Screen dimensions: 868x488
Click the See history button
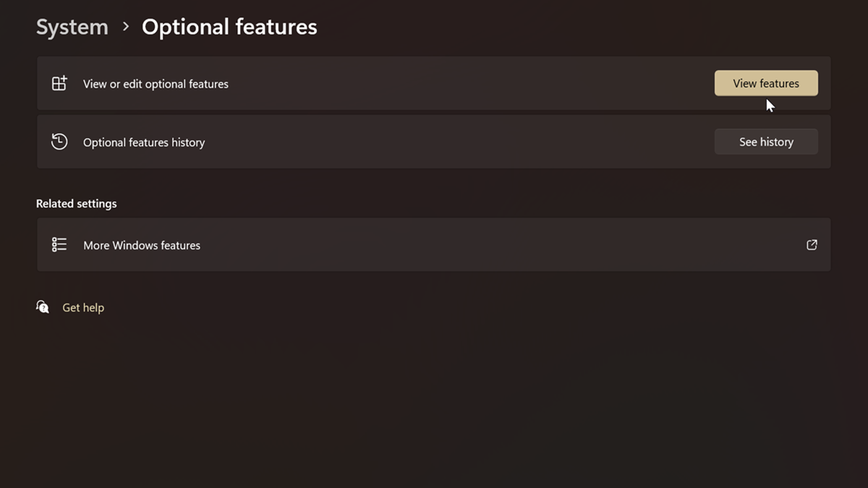click(x=766, y=142)
